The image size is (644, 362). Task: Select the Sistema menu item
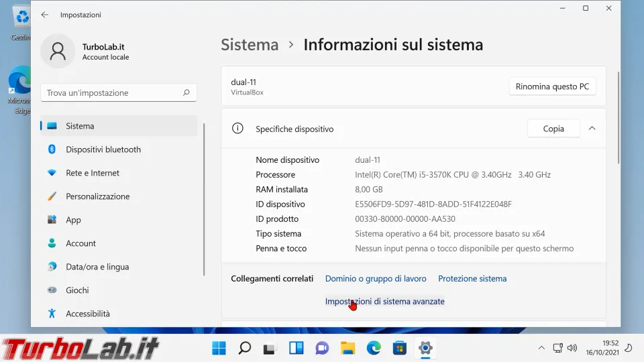pos(80,126)
